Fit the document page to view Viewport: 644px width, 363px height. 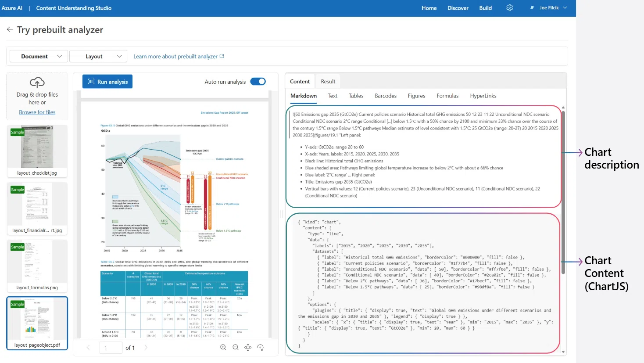pyautogui.click(x=248, y=347)
